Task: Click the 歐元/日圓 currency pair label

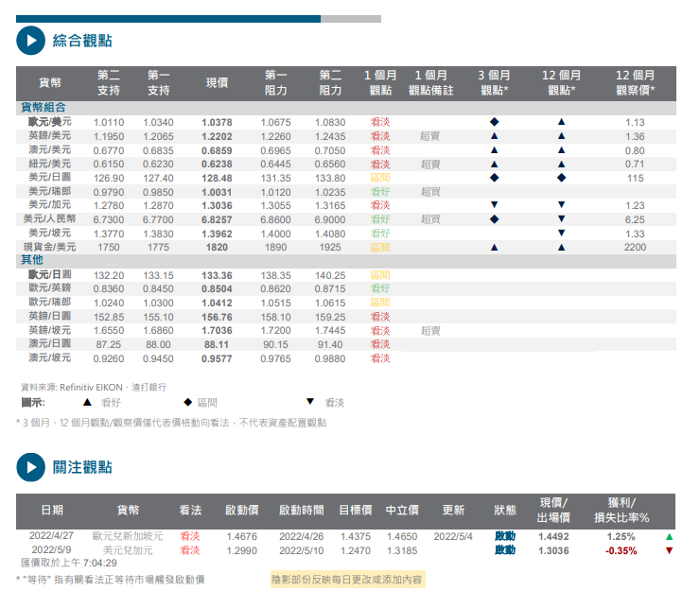Action: pyautogui.click(x=49, y=274)
